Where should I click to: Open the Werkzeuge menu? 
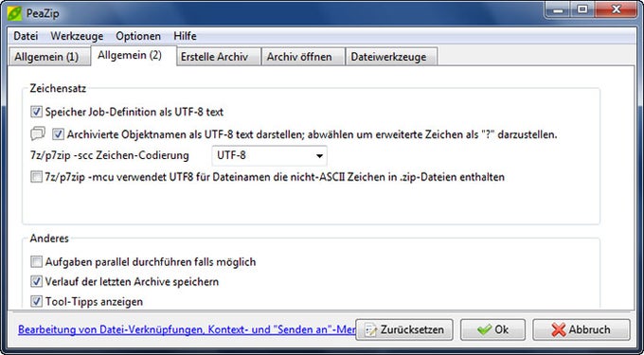pyautogui.click(x=77, y=36)
